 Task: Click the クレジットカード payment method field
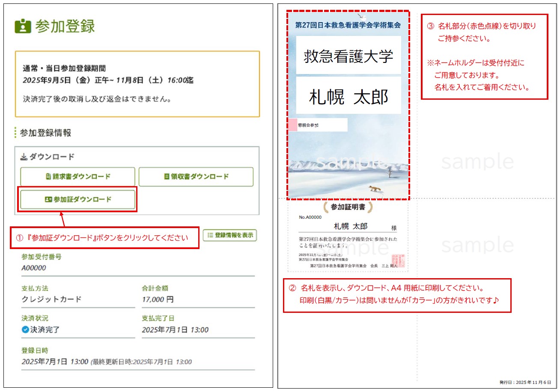pyautogui.click(x=51, y=299)
